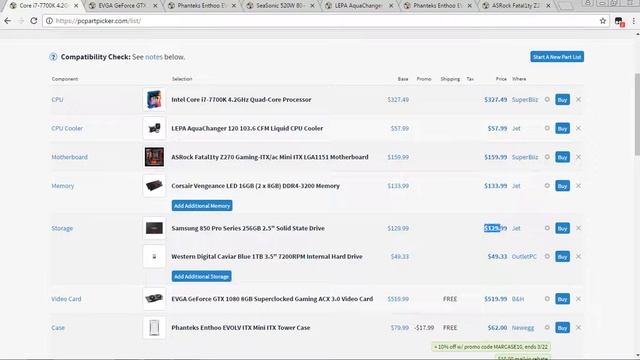Click the pcpartpicker.com address bar

pos(325,21)
